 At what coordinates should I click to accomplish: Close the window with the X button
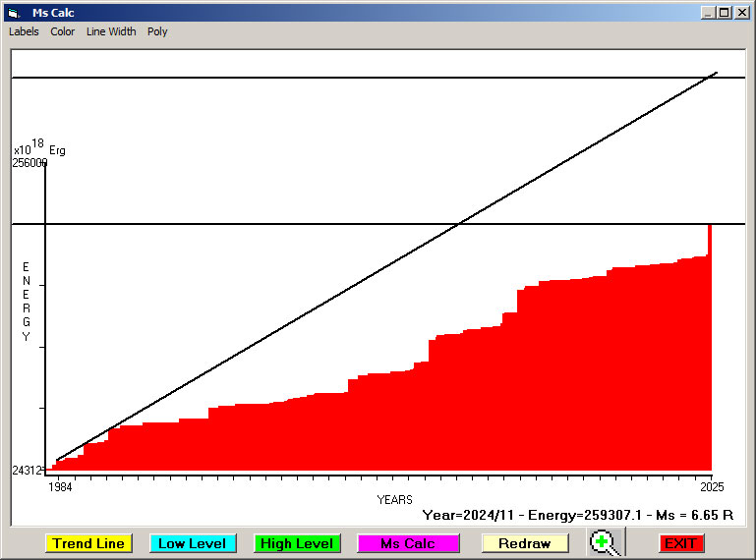point(742,13)
